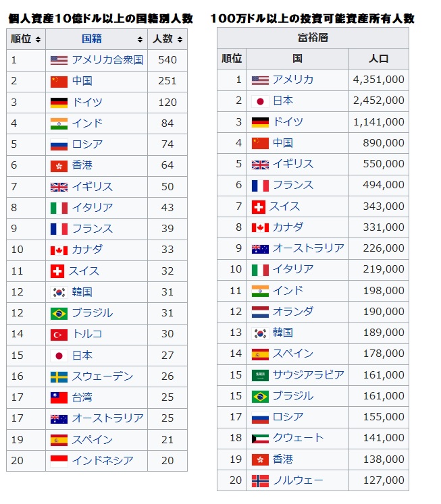Open the 国籍 header link

92,39
